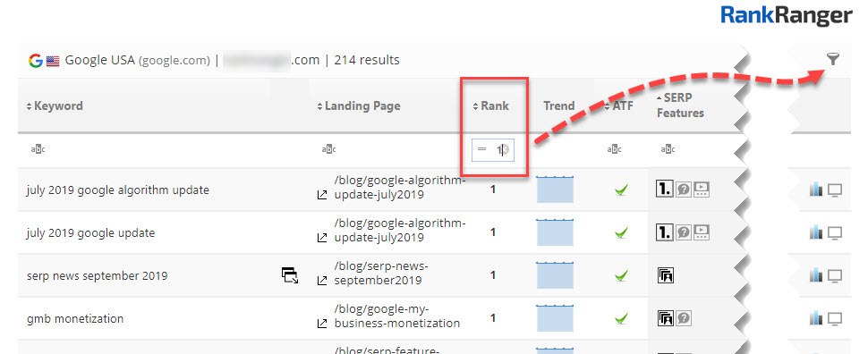Sort the table by Keyword column
The height and width of the screenshot is (354, 868).
click(x=55, y=105)
